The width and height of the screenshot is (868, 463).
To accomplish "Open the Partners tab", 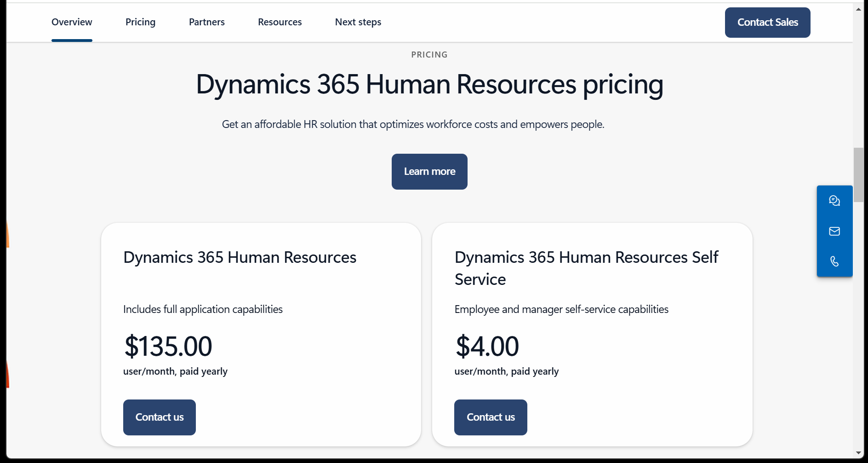I will tap(206, 22).
